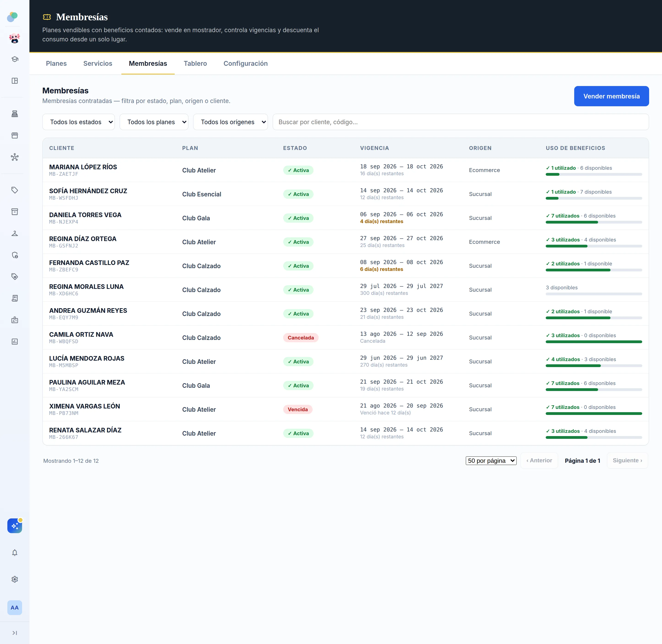Image resolution: width=662 pixels, height=644 pixels.
Task: Open the settings gear icon in sidebar
Action: (x=14, y=579)
